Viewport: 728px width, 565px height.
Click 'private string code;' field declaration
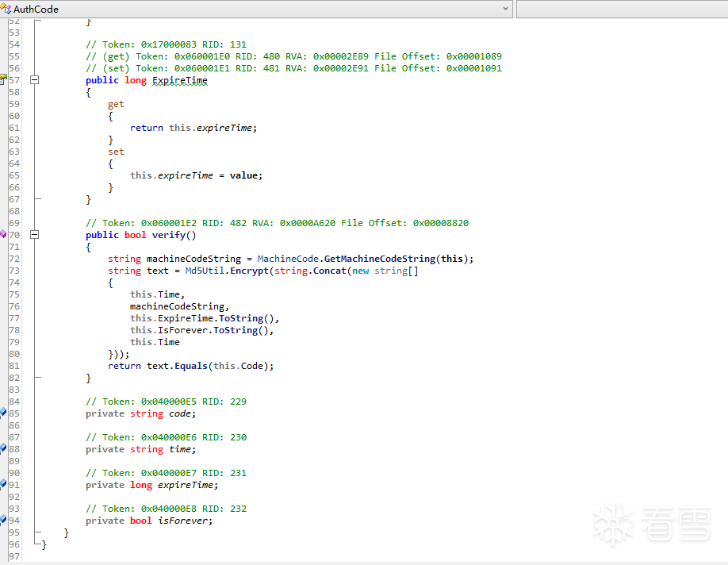(x=140, y=413)
